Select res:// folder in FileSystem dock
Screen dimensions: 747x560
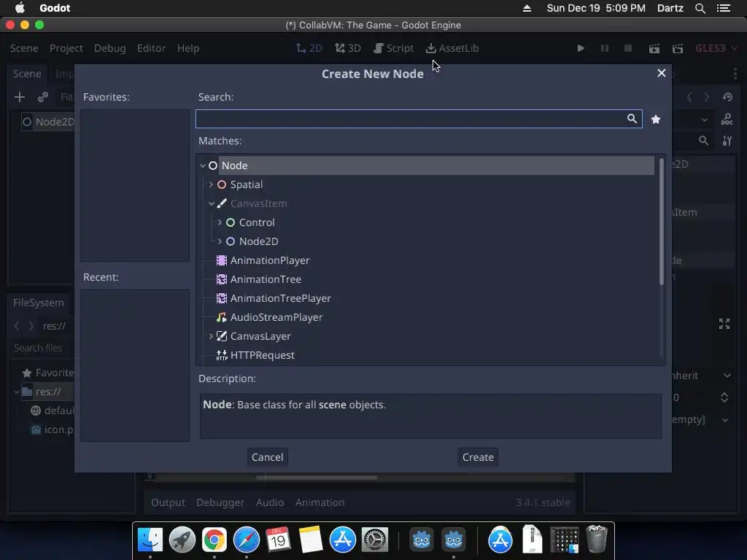coord(47,392)
